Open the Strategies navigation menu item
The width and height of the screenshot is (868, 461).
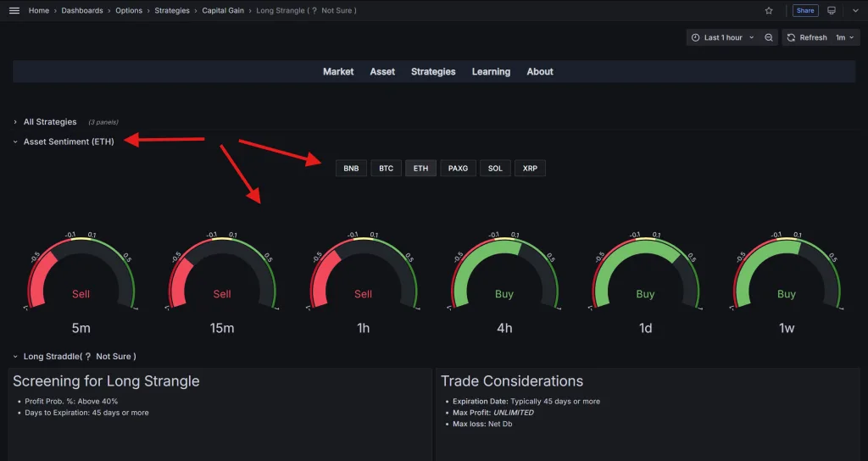point(433,71)
